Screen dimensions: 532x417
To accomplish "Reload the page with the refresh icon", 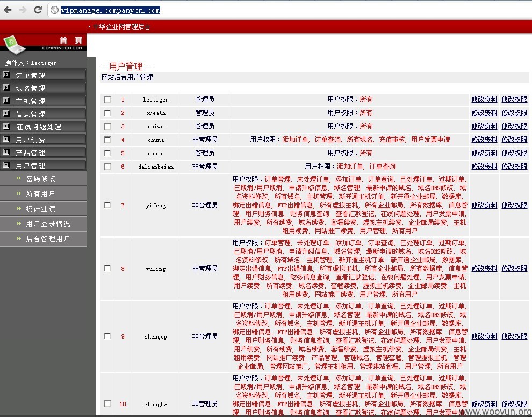I will click(38, 10).
